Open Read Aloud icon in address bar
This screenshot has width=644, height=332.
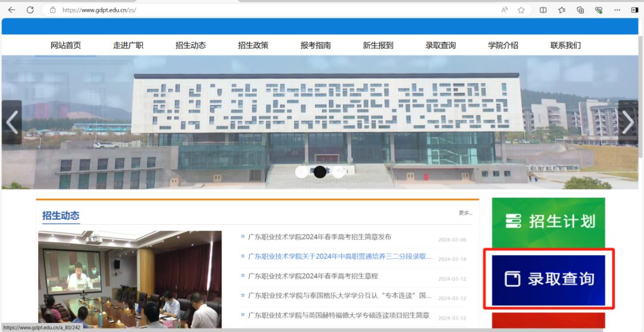tap(505, 10)
